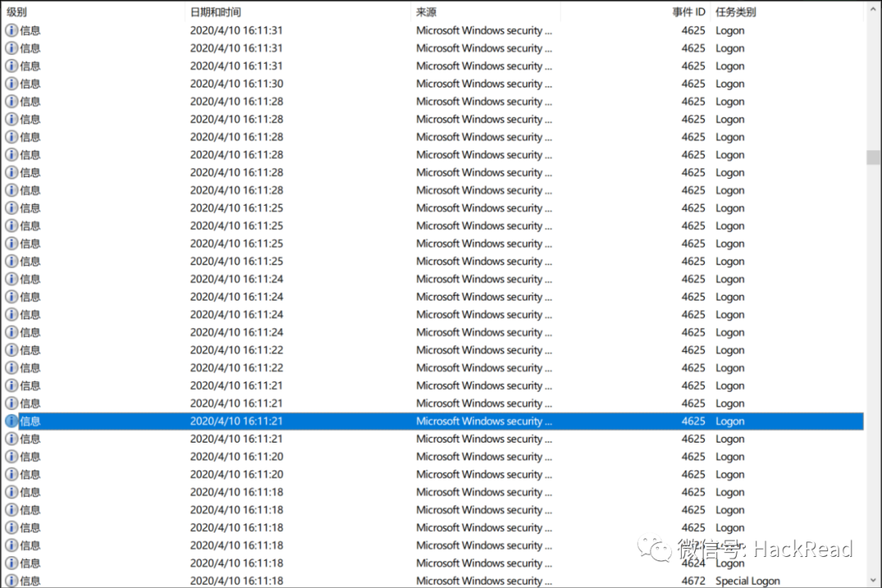882x588 pixels.
Task: Click the source cell of the highlighted row
Action: [x=483, y=421]
